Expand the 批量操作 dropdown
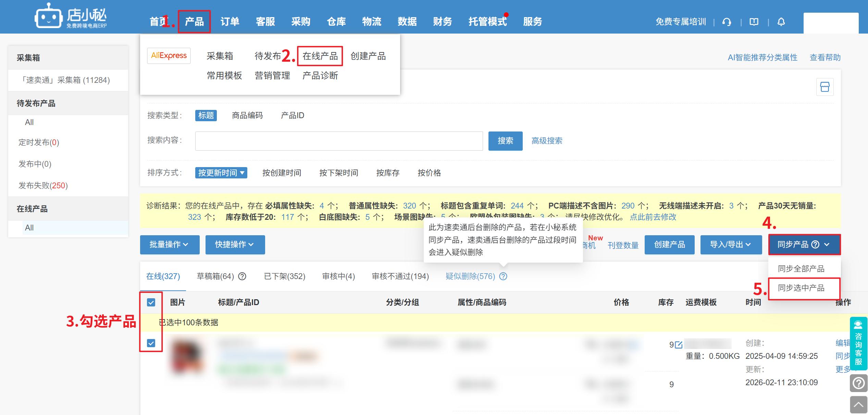The width and height of the screenshot is (868, 415). point(170,244)
